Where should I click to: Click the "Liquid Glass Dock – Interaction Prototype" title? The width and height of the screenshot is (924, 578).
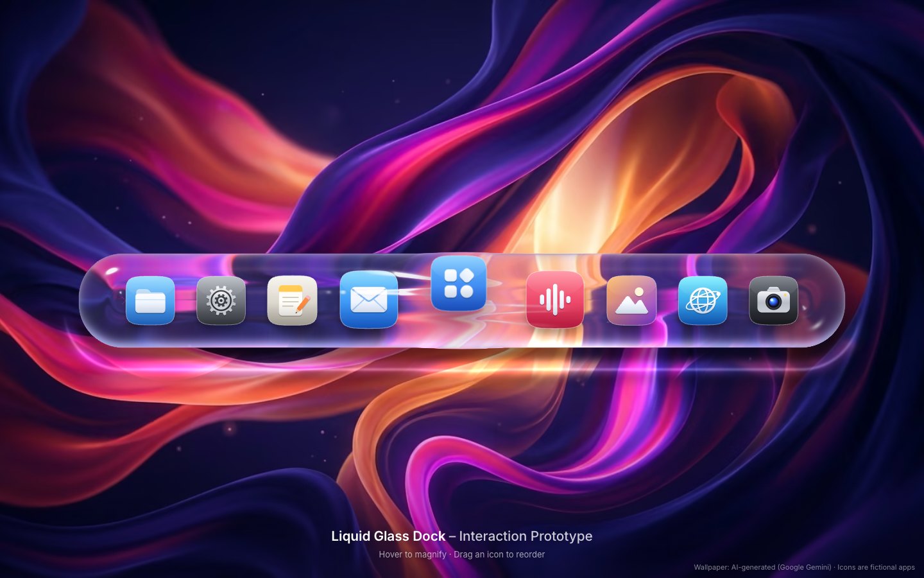[462, 536]
